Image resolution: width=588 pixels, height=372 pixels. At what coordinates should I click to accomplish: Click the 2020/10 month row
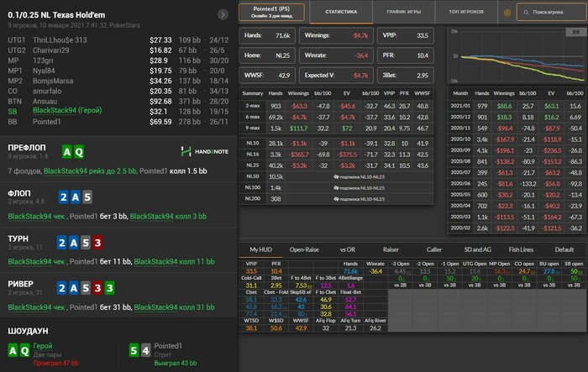click(517, 139)
